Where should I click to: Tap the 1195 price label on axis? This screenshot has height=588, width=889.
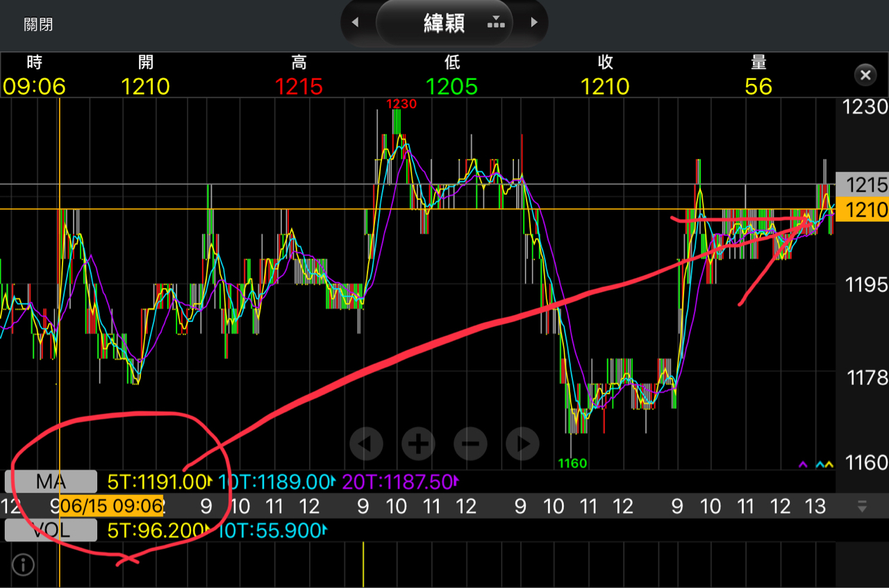(x=866, y=285)
